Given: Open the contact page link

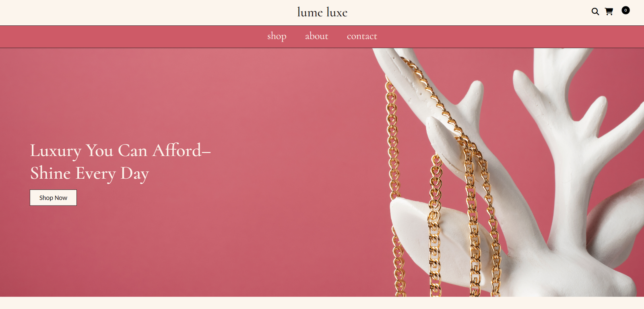Looking at the screenshot, I should (362, 36).
